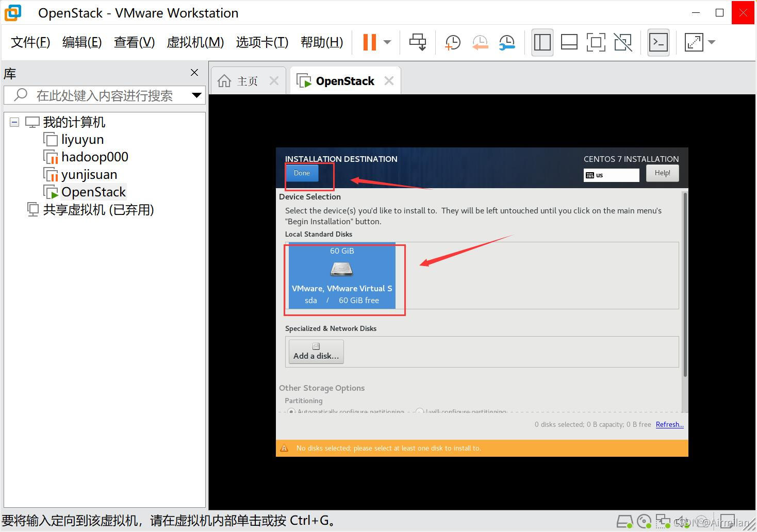Close the 主页 tab

pyautogui.click(x=274, y=81)
